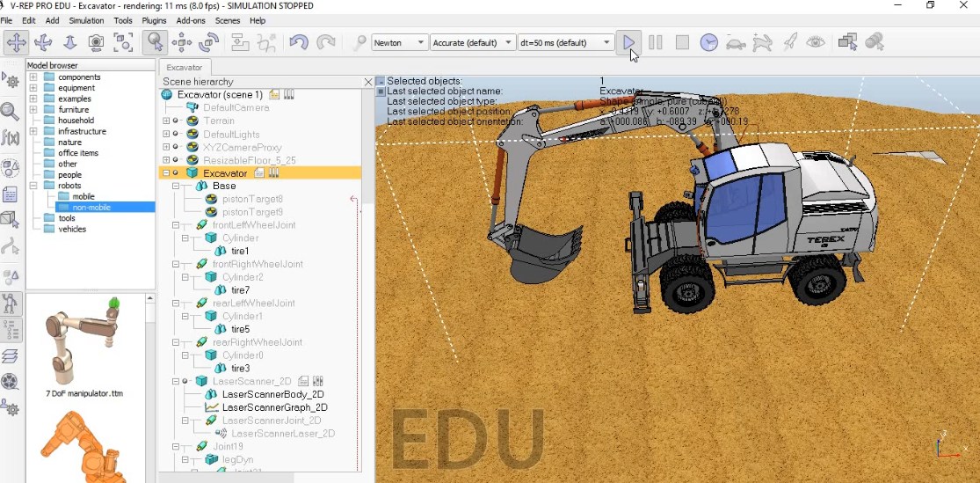Open calculation modules f(x) icon in sidebar
980x483 pixels.
pyautogui.click(x=11, y=138)
